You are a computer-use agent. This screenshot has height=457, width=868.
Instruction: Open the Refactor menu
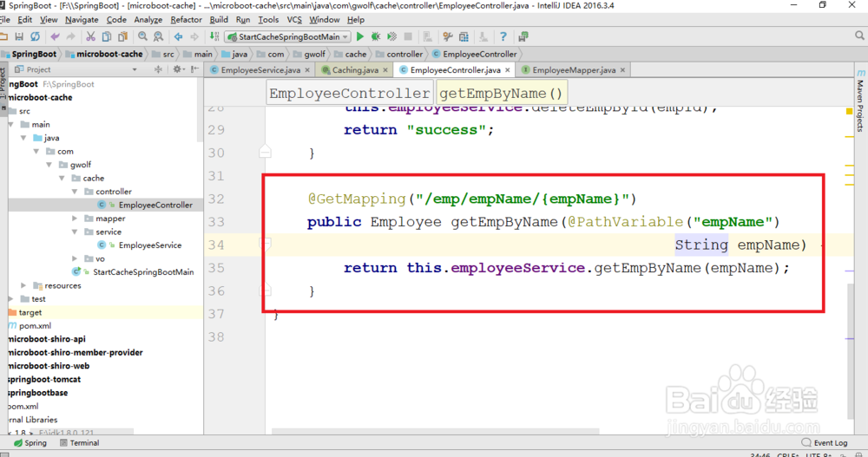click(186, 19)
